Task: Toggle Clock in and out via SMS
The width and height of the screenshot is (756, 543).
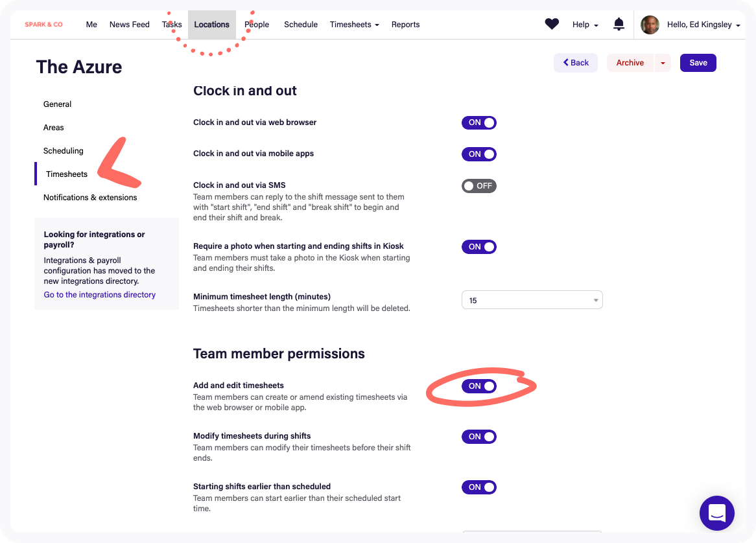Action: pyautogui.click(x=478, y=186)
